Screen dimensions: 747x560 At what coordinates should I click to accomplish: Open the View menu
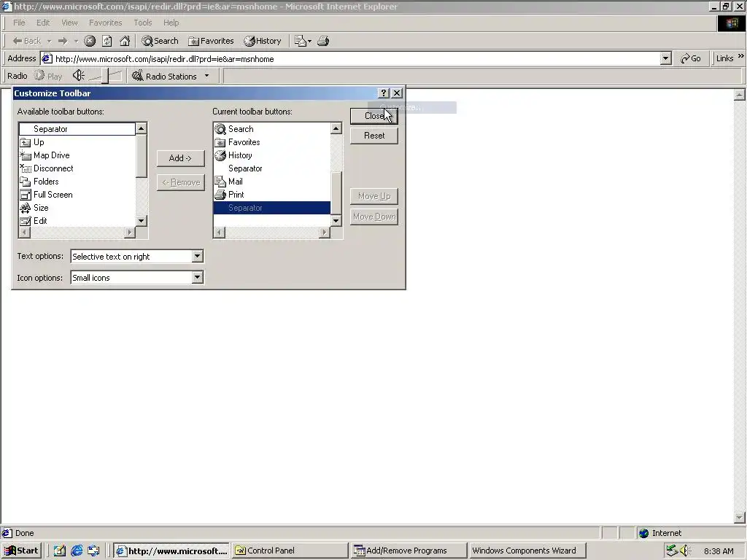[x=69, y=23]
